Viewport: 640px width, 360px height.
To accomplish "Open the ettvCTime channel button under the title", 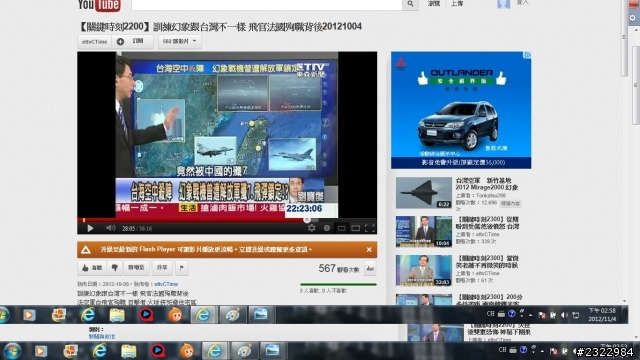I will click(x=94, y=42).
